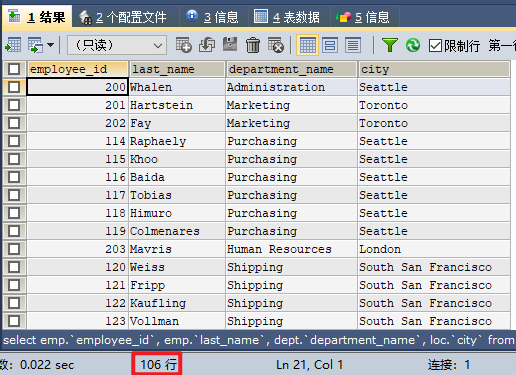This screenshot has height=375, width=516.
Task: Check the row checkbox for Mavris
Action: pos(14,249)
